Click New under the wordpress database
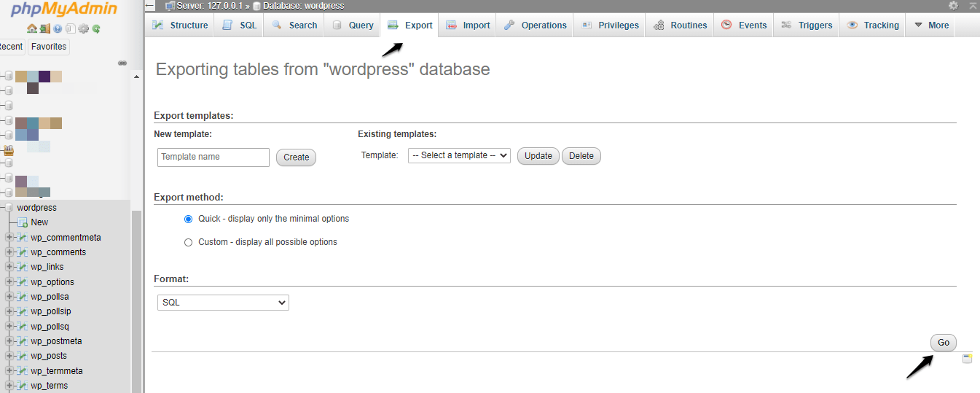Screen dimensions: 980x393 coord(39,222)
